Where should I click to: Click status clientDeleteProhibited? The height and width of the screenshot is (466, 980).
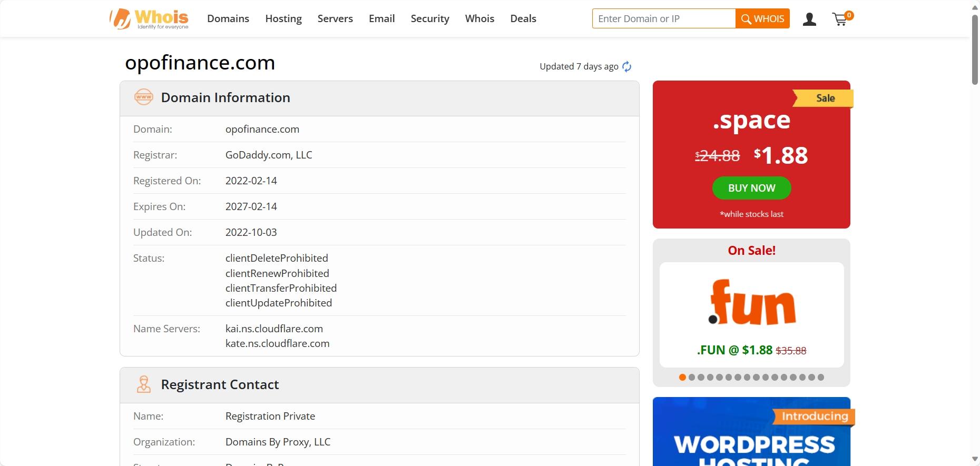pos(277,258)
